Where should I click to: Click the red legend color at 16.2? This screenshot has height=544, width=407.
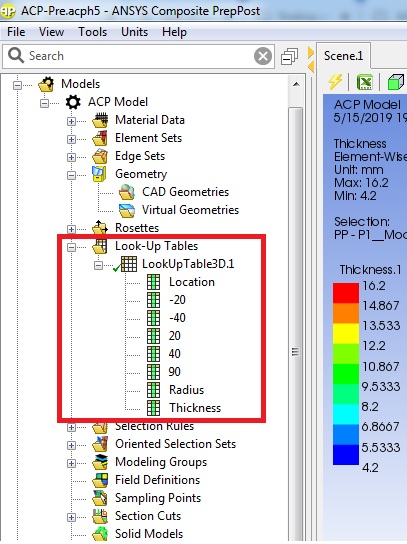(x=346, y=294)
